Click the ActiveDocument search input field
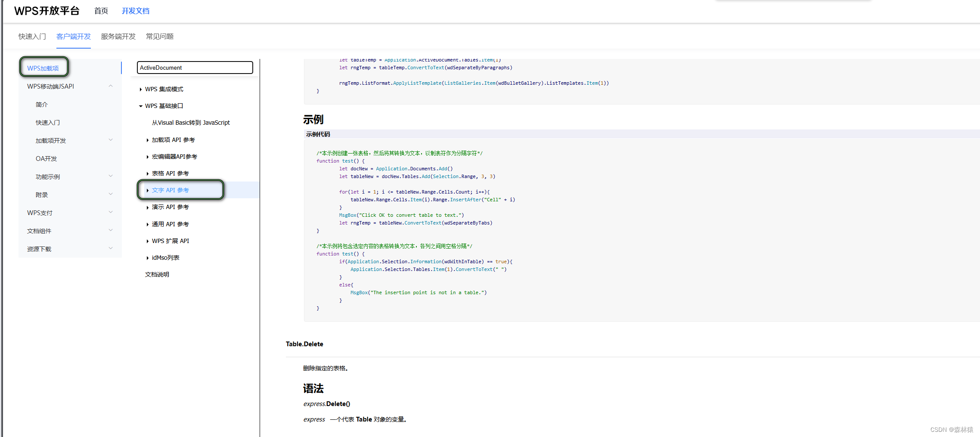The image size is (980, 437). coord(195,68)
